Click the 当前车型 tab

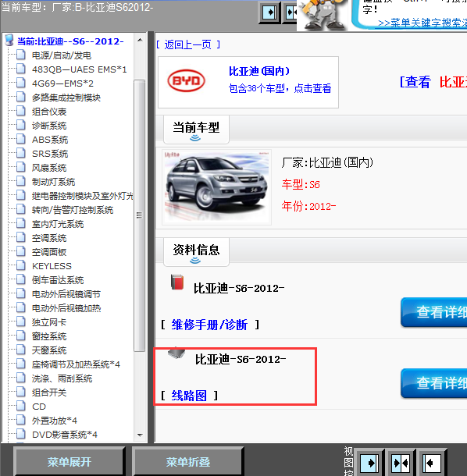(196, 130)
